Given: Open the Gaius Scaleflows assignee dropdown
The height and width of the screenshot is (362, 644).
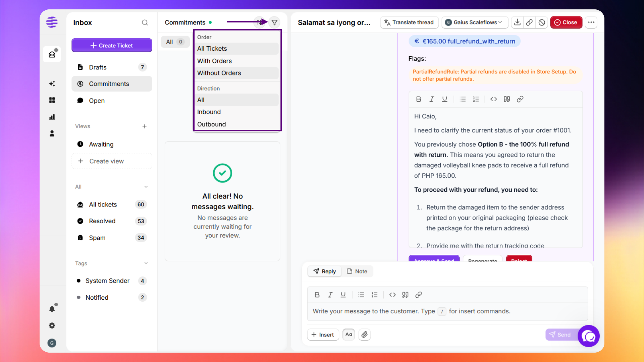Looking at the screenshot, I should point(475,22).
